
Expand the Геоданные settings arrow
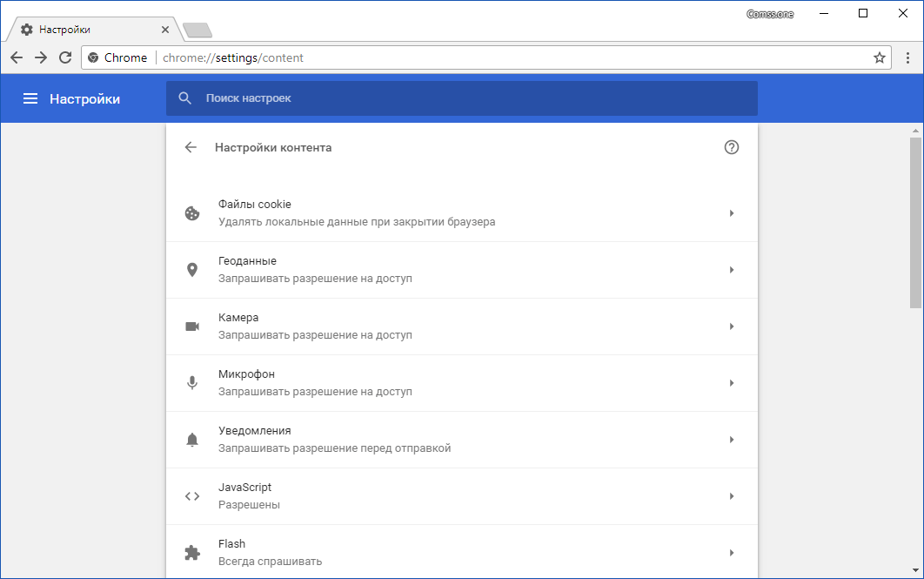732,270
